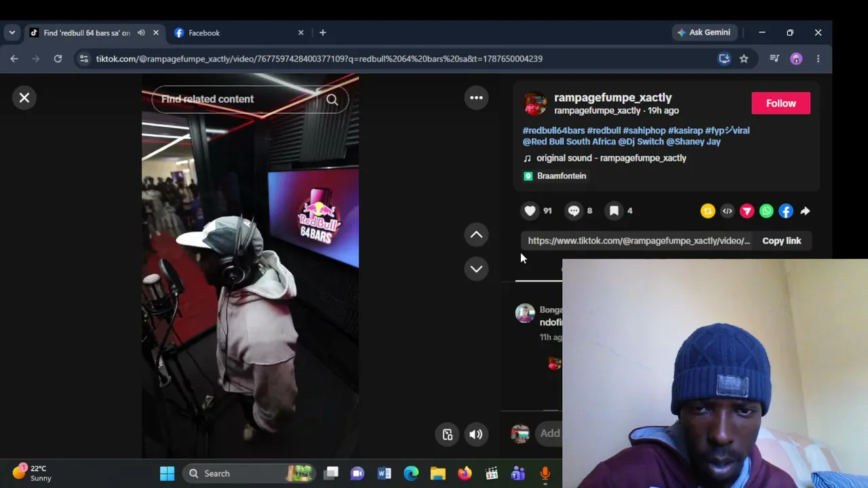
Task: Toggle video sound with speaker icon
Action: [x=476, y=434]
